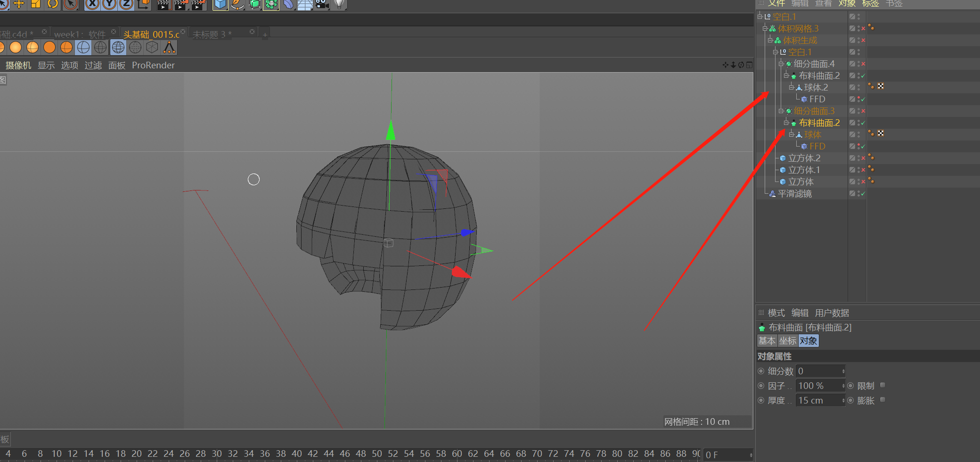The height and width of the screenshot is (462, 980).
Task: Open the spline pen tool
Action: [x=237, y=4]
